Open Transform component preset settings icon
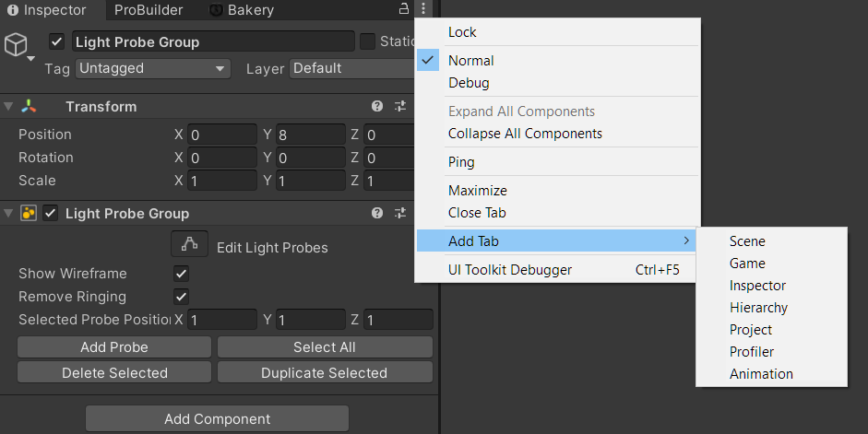Screen dimensions: 868x434 pyautogui.click(x=400, y=107)
